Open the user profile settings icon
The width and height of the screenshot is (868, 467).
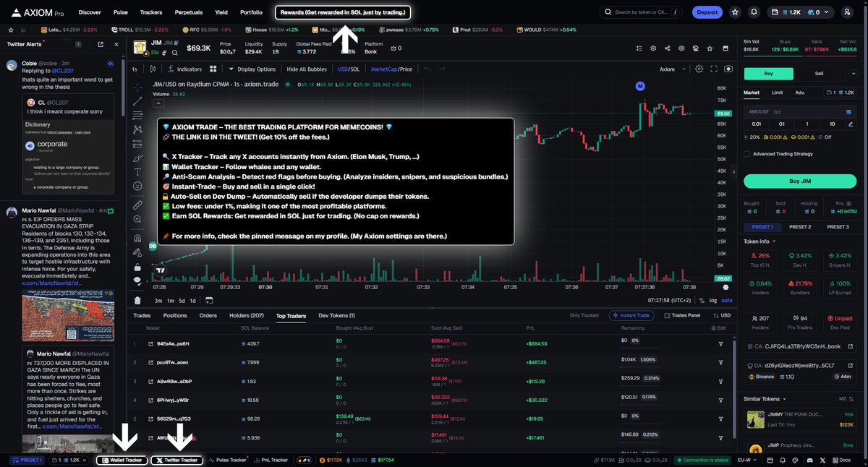(x=847, y=12)
